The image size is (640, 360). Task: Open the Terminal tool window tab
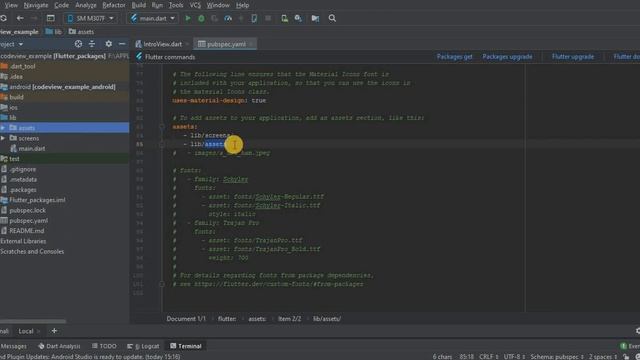pyautogui.click(x=186, y=346)
